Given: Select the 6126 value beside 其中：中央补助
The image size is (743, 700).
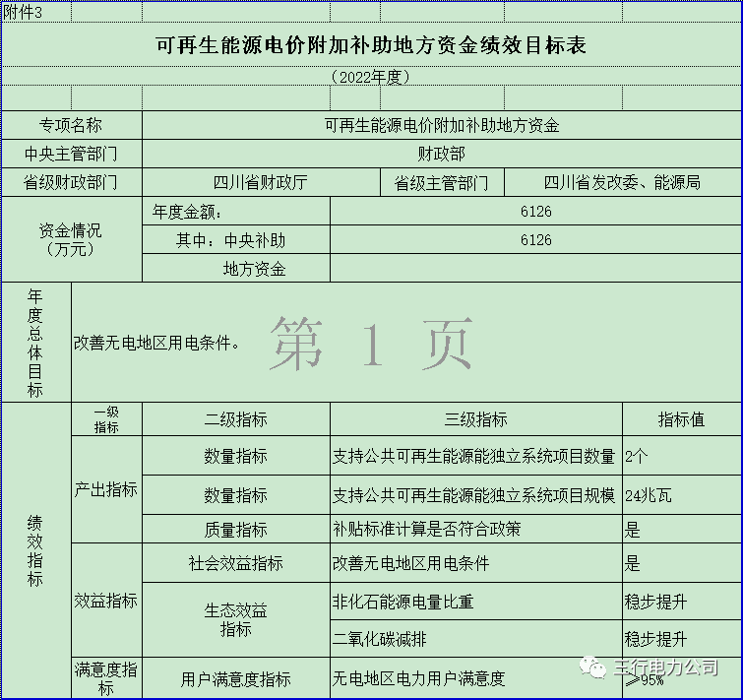Looking at the screenshot, I should (x=535, y=240).
